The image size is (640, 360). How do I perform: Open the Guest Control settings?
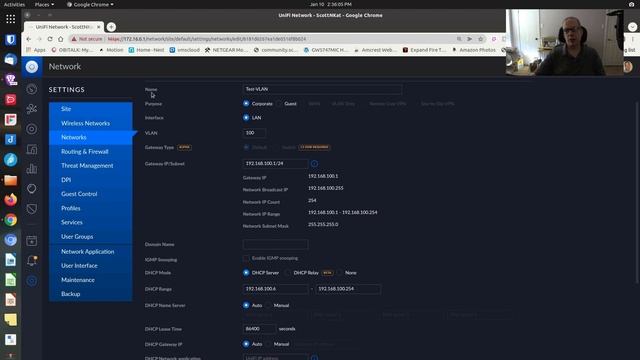[91, 194]
